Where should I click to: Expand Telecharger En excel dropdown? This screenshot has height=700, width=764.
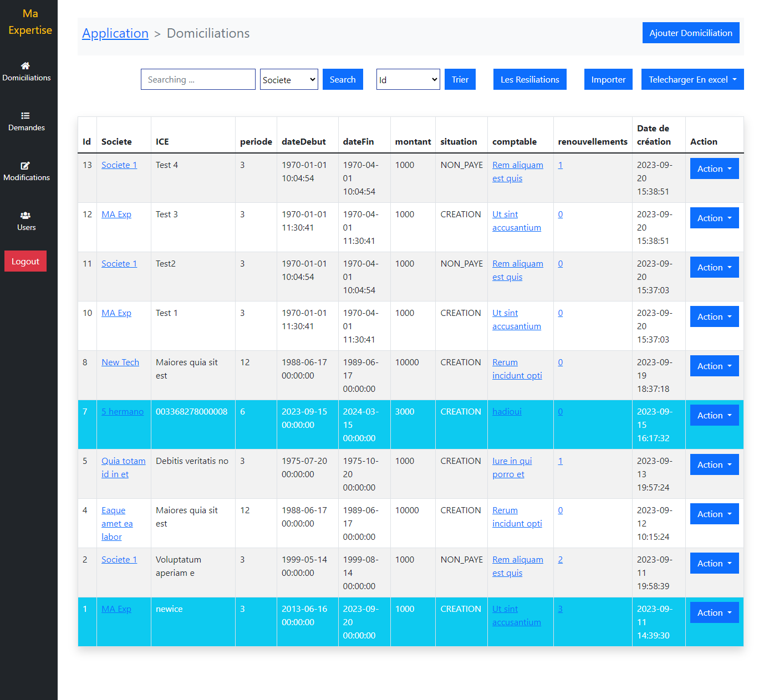pyautogui.click(x=692, y=79)
